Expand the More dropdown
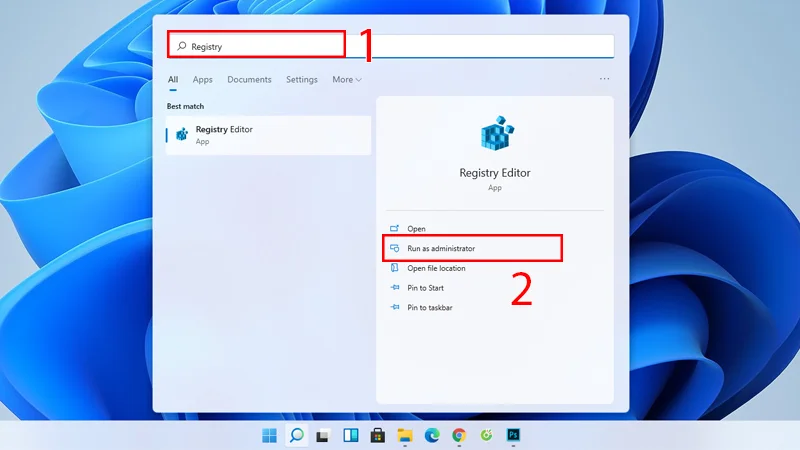Image resolution: width=800 pixels, height=450 pixels. [x=347, y=80]
